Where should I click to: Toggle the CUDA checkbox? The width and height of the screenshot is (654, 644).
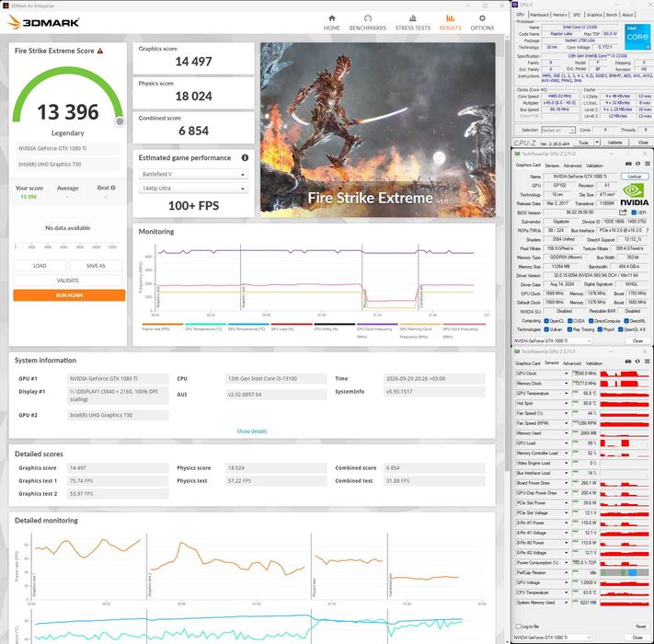pyautogui.click(x=569, y=321)
